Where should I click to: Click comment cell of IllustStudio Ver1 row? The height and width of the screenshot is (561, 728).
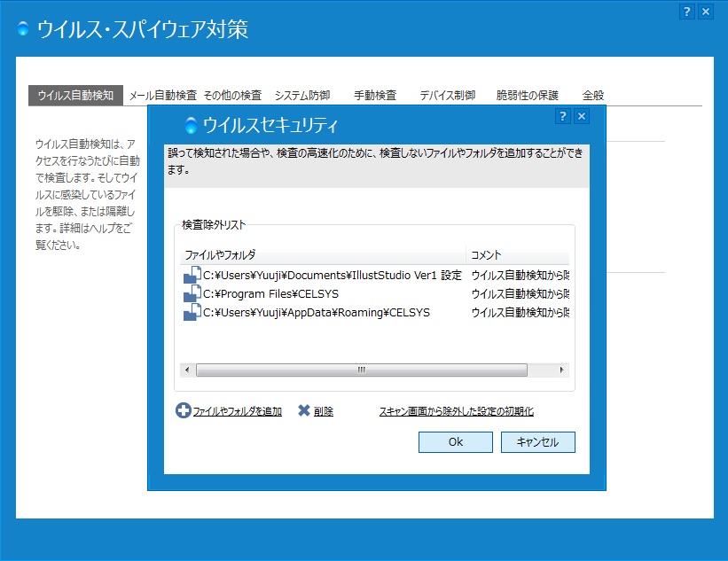coord(520,275)
